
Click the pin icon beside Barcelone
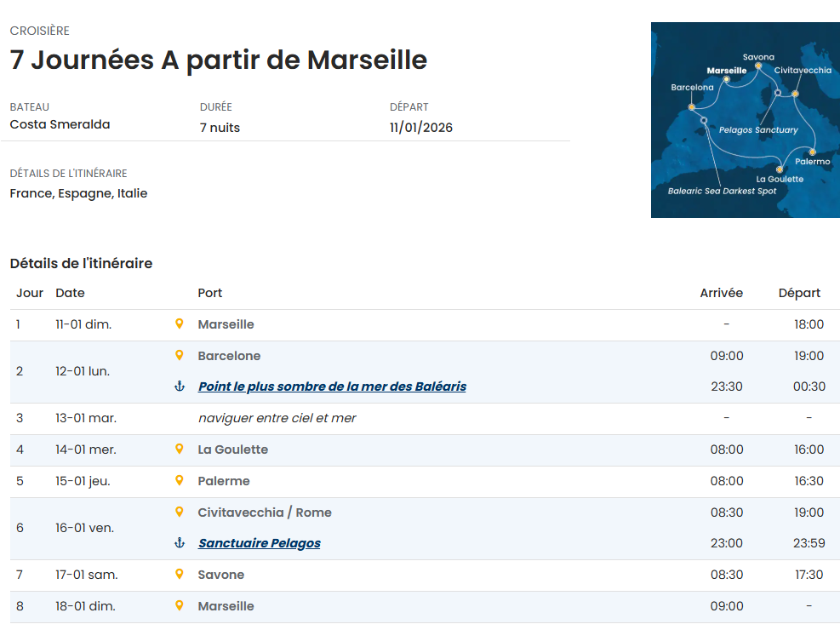pos(179,356)
